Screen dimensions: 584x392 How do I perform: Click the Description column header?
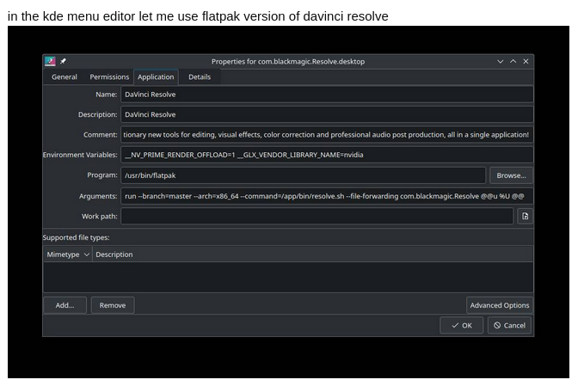click(114, 254)
